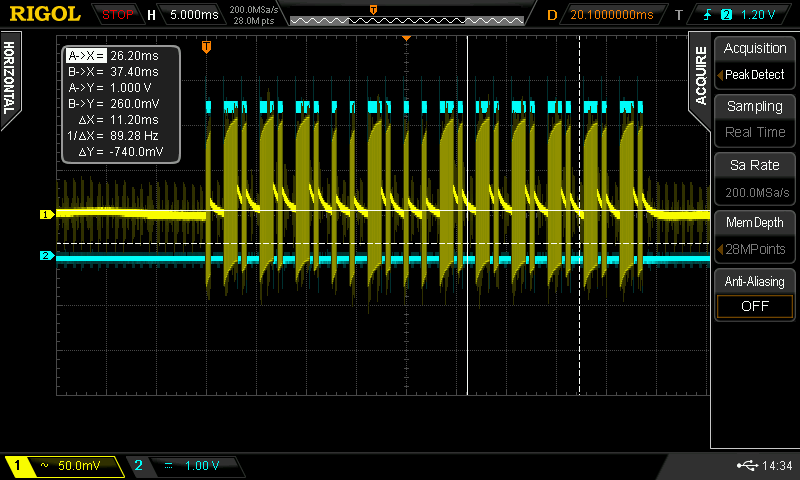Select the yellow channel 1 ground marker
Viewport: 800px width, 480px height.
[45, 214]
